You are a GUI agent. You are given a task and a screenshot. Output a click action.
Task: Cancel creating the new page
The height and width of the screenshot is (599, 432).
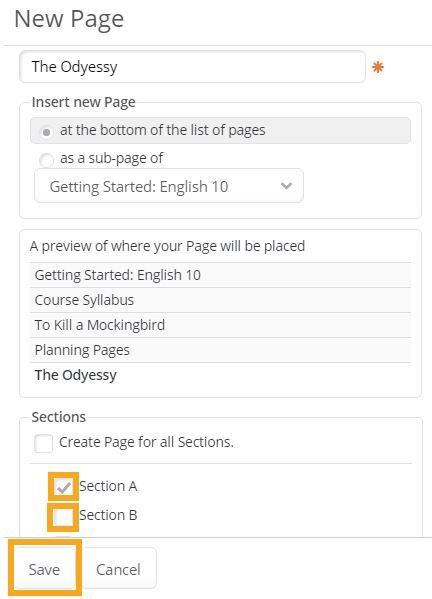click(x=118, y=569)
